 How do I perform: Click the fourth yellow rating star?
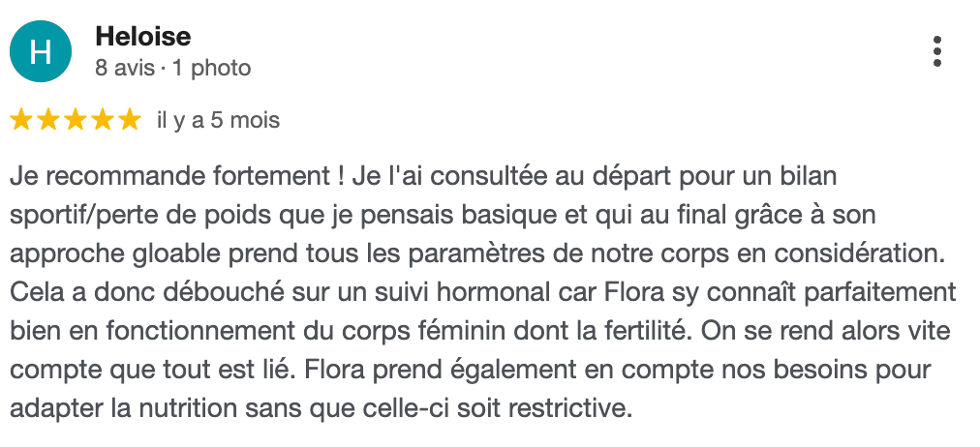[103, 121]
